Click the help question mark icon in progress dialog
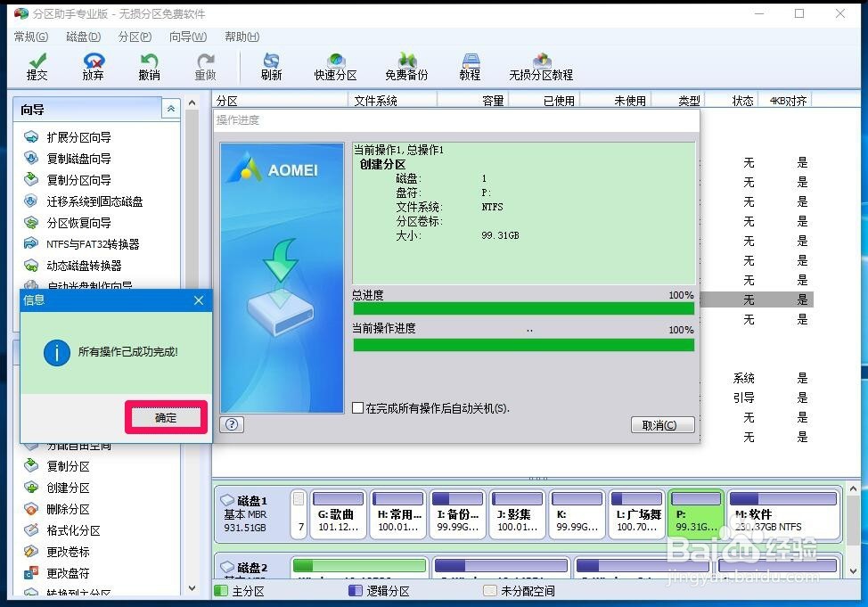 click(x=232, y=425)
